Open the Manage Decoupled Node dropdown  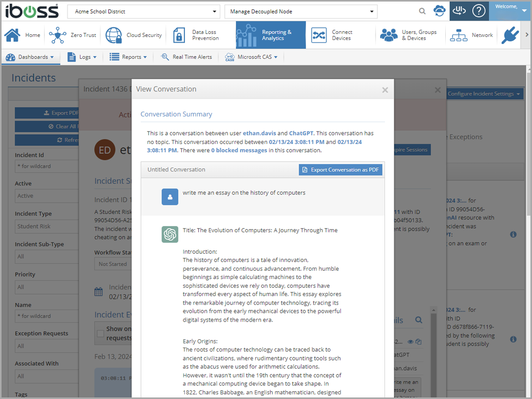coord(301,11)
